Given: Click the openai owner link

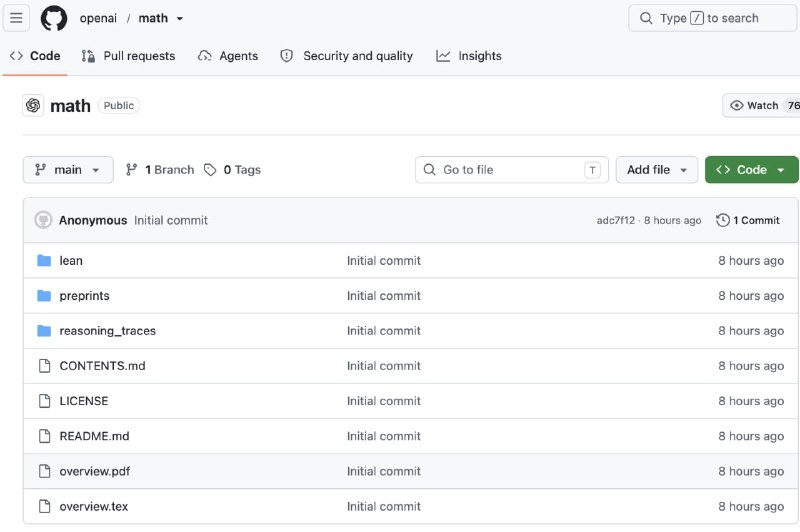Looking at the screenshot, I should 98,18.
